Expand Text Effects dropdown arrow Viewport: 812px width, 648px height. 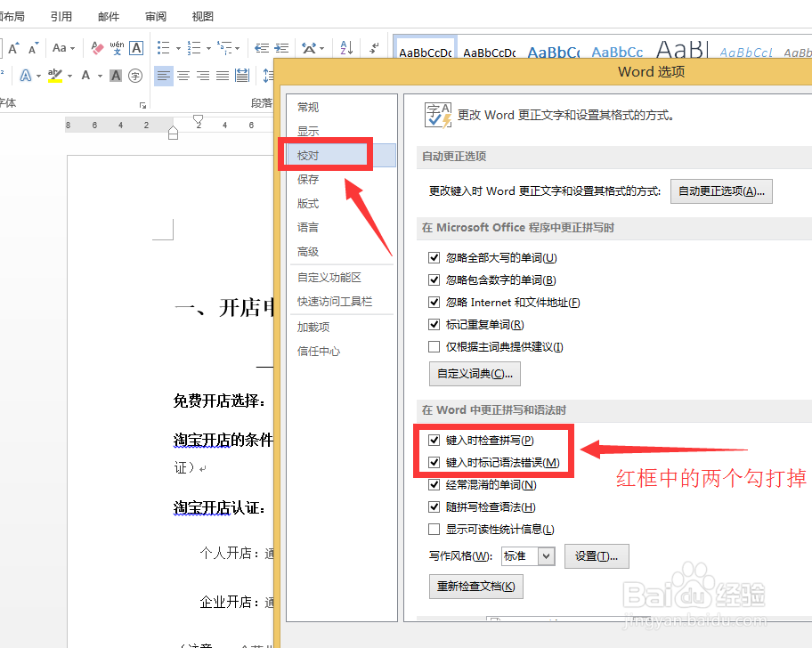pos(39,76)
